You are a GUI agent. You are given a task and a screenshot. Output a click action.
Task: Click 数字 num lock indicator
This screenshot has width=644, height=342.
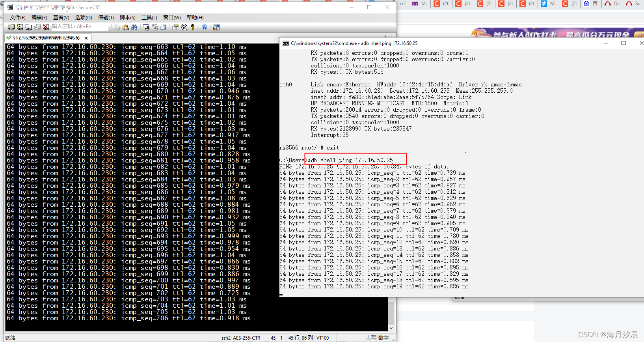[x=383, y=338]
